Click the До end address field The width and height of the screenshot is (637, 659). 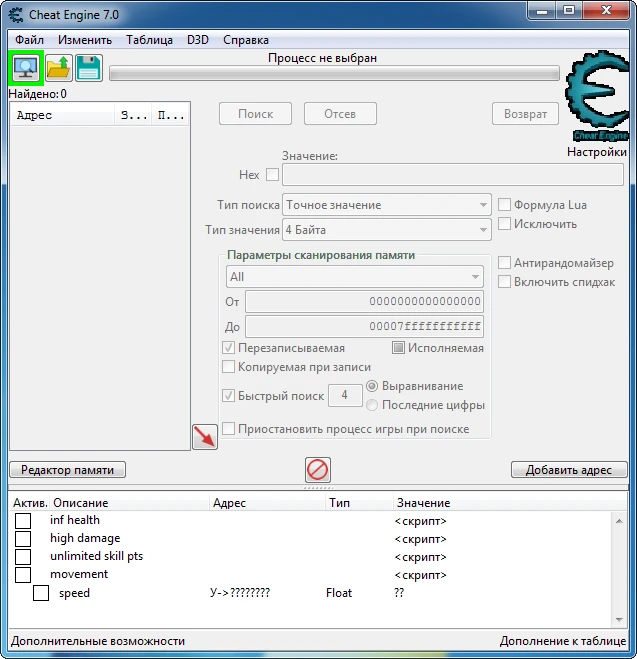click(x=364, y=326)
